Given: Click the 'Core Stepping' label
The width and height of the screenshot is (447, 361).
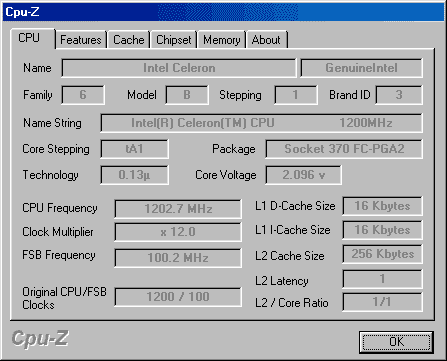Looking at the screenshot, I should click(x=56, y=149).
